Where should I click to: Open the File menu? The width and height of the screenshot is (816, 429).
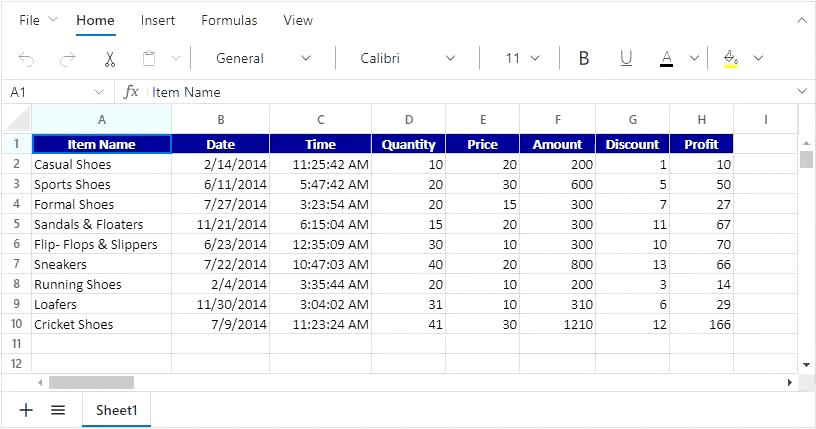click(x=38, y=20)
